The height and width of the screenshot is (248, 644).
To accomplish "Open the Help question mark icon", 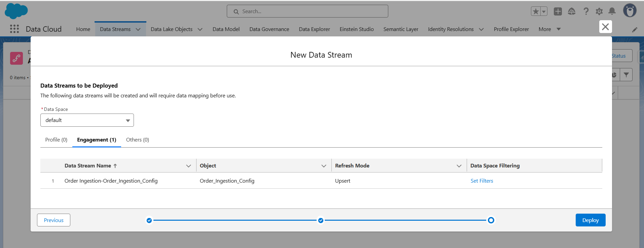I will click(x=586, y=11).
